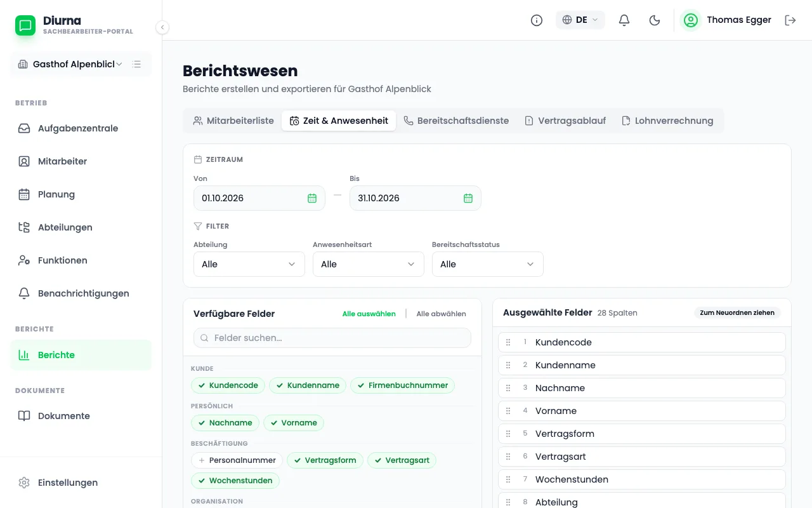812x508 pixels.
Task: Open calendar picker for Von date
Action: click(312, 198)
